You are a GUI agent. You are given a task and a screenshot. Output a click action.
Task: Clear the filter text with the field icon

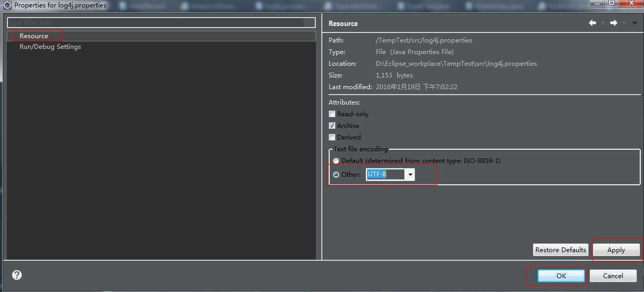(x=310, y=23)
